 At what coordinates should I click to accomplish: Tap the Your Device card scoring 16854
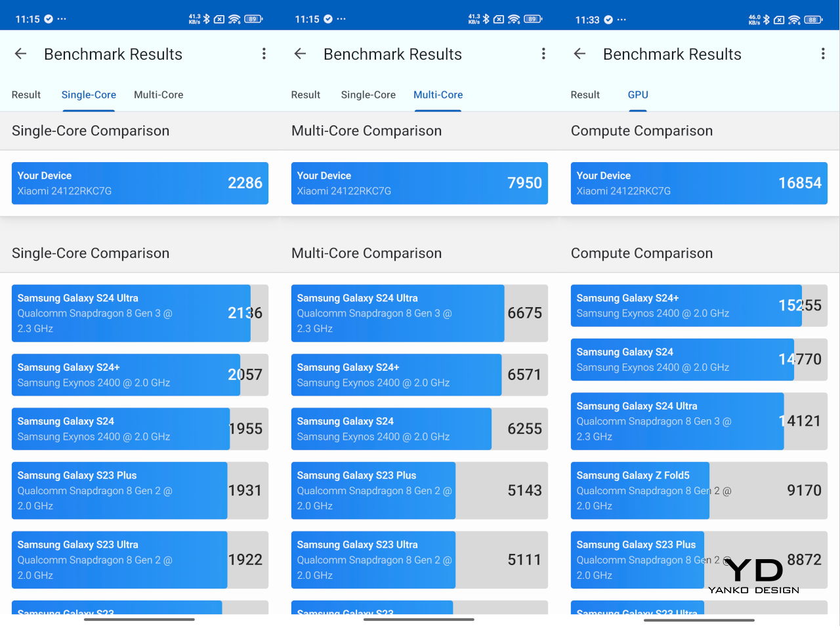click(699, 183)
